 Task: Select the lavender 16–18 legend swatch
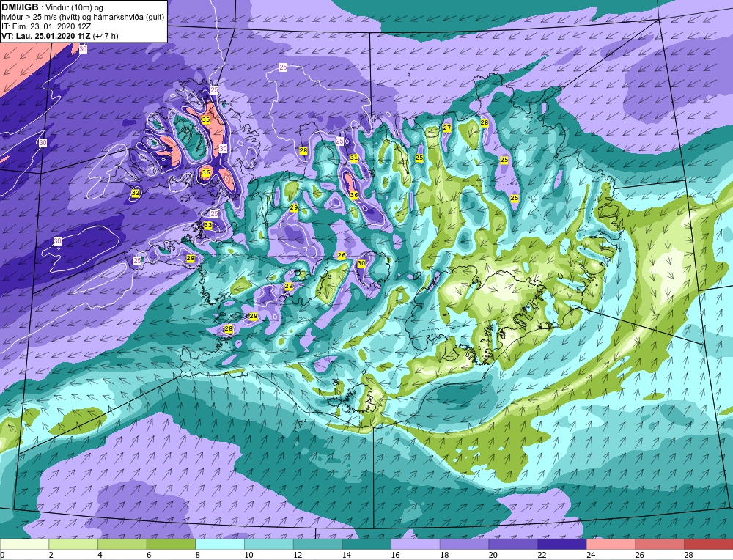pos(415,544)
